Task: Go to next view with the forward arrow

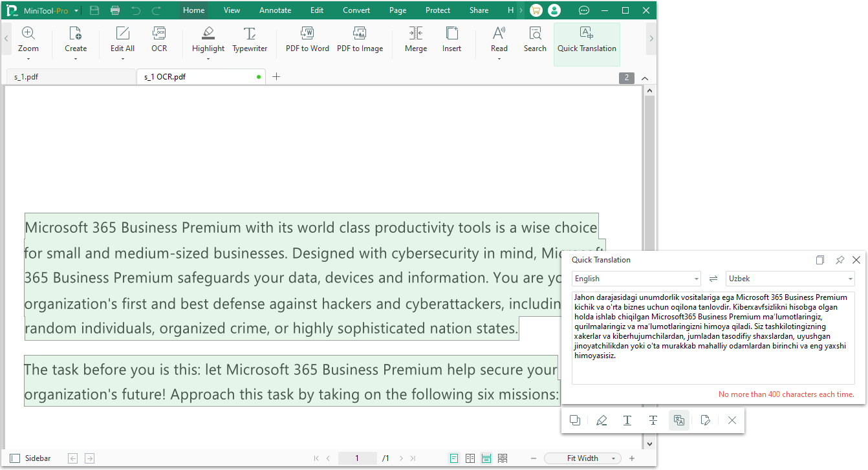Action: click(90, 458)
